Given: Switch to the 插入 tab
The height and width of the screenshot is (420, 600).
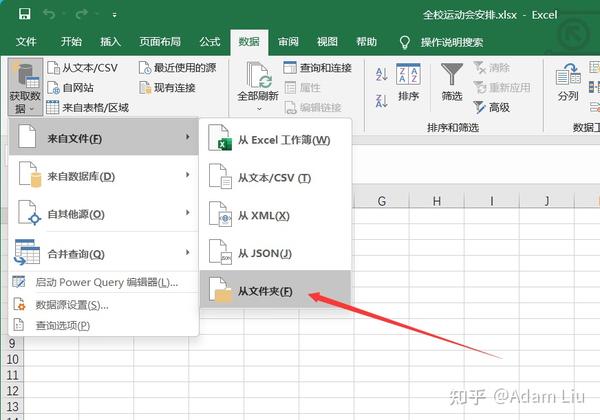Looking at the screenshot, I should pyautogui.click(x=111, y=41).
